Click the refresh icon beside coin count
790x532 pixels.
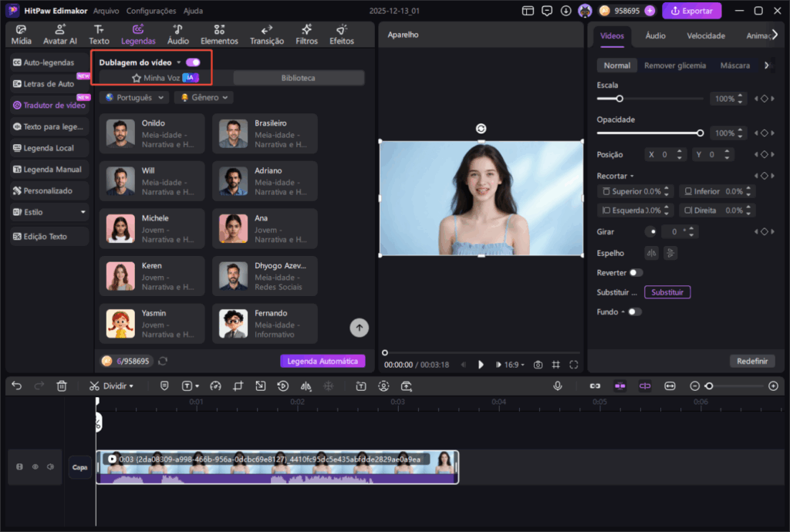click(163, 361)
